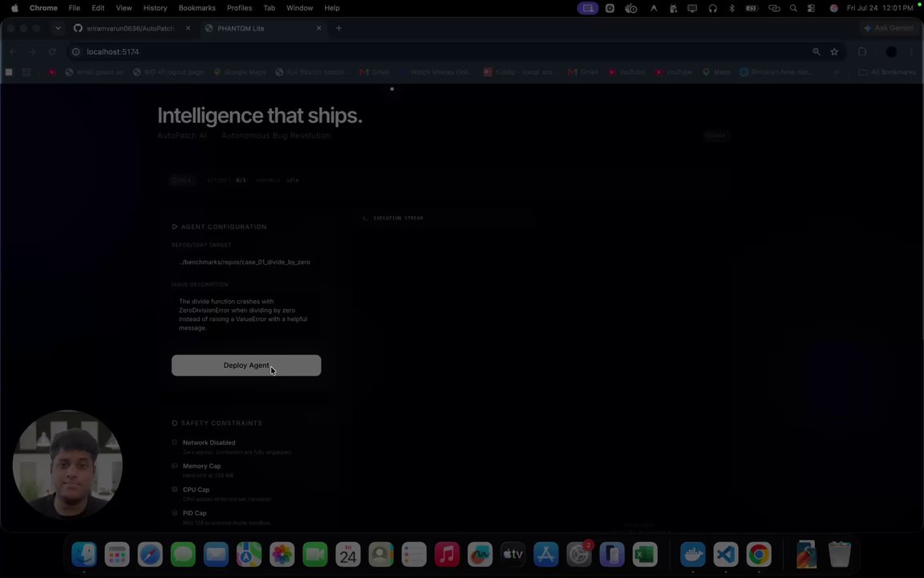This screenshot has width=924, height=578.
Task: Open Launchpad from the Dock
Action: 117,555
